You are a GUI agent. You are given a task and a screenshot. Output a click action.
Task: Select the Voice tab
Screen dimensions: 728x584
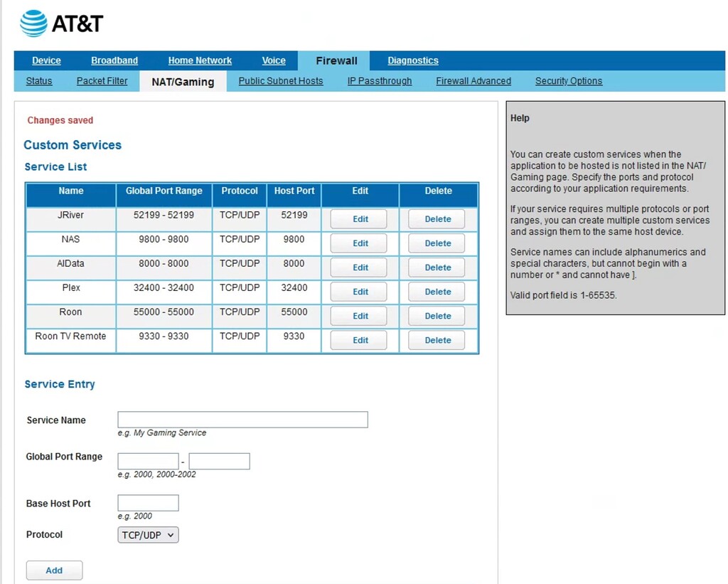point(274,60)
